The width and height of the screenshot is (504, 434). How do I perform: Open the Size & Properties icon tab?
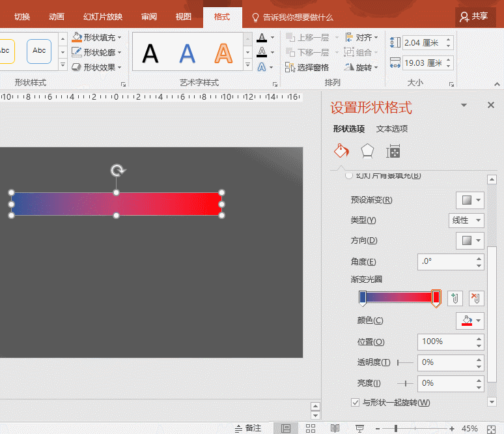tap(393, 151)
